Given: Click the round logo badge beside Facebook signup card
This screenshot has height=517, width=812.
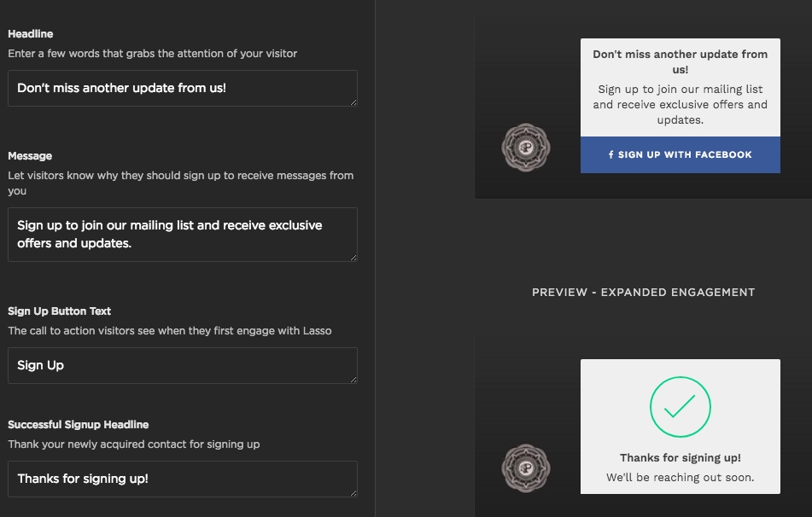Looking at the screenshot, I should [x=526, y=148].
